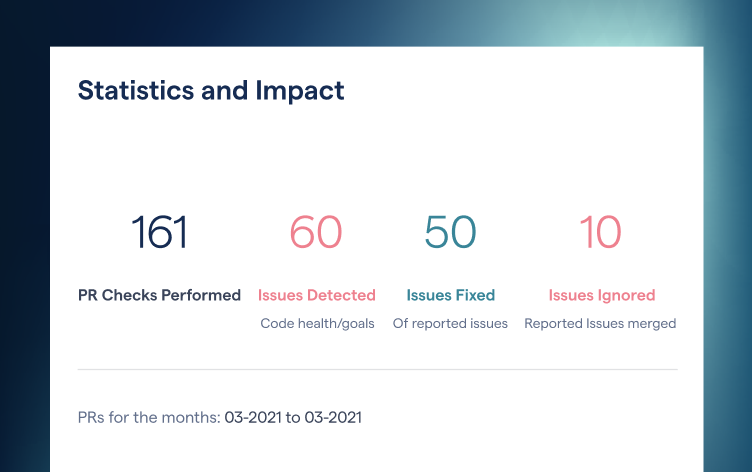Click the "Of reported issues" subtitle
Screen dimensions: 752x472
[x=450, y=324]
